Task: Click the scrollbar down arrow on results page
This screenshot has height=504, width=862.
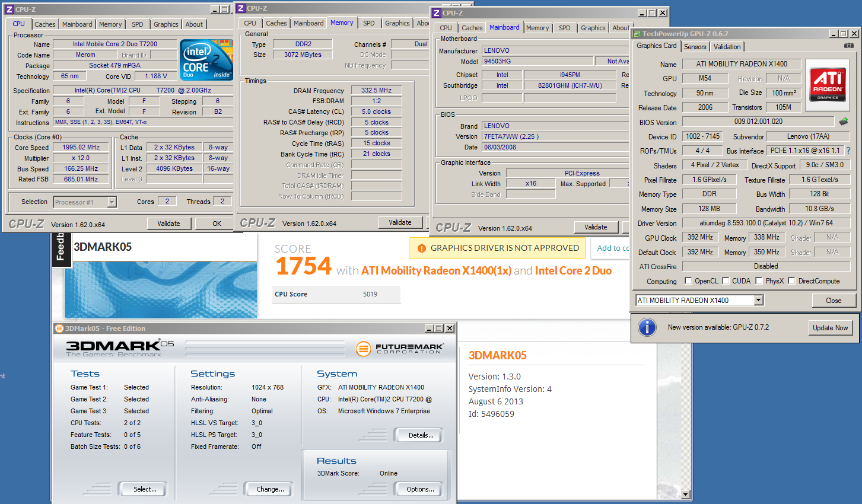Action: tap(686, 494)
